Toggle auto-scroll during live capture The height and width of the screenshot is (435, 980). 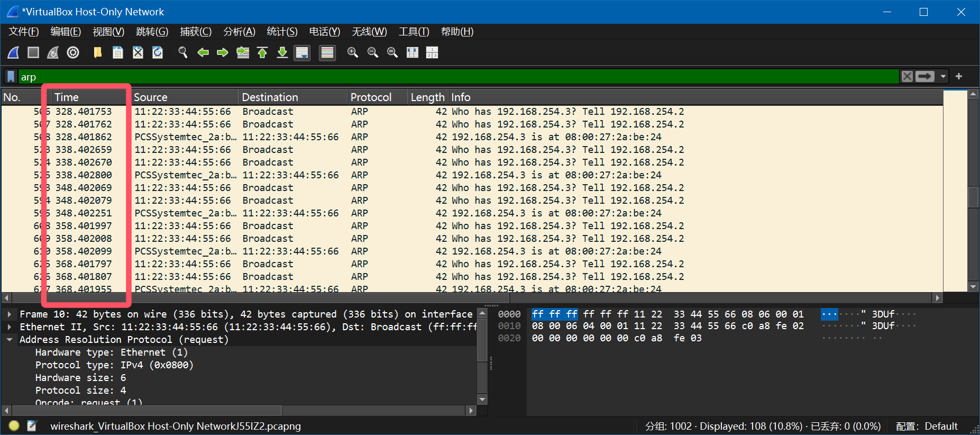pos(302,52)
